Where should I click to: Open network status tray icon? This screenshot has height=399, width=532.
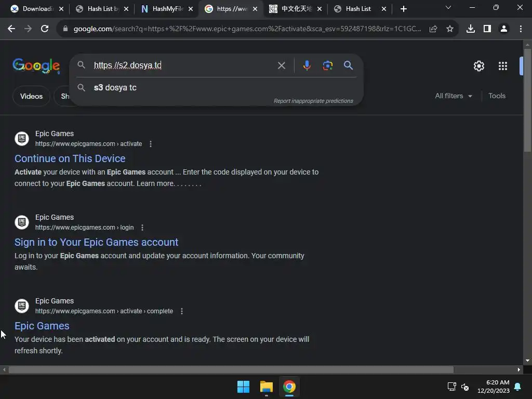coord(451,387)
